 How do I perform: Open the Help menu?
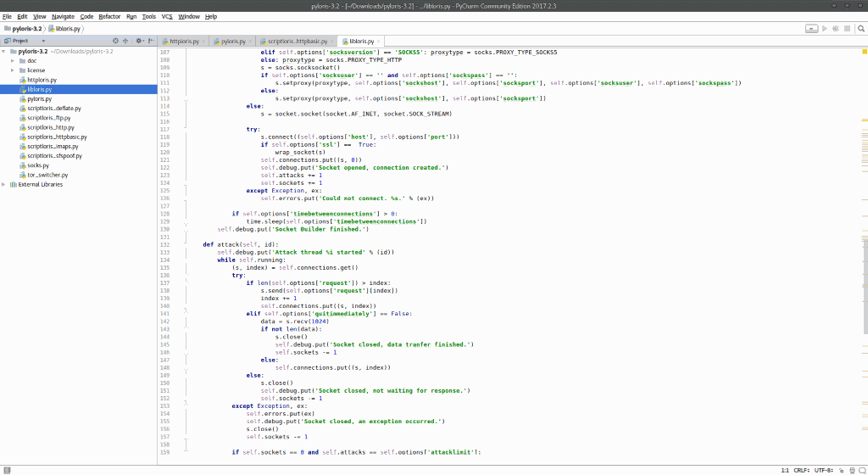click(x=211, y=17)
